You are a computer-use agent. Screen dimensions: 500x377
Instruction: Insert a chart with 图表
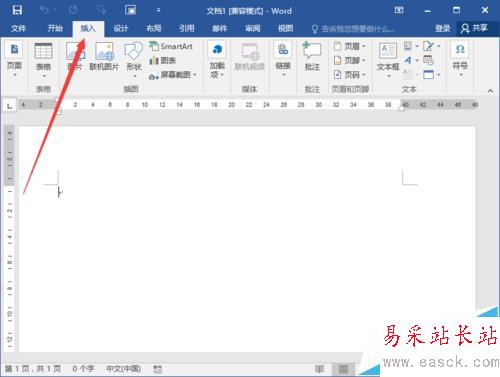click(x=163, y=61)
